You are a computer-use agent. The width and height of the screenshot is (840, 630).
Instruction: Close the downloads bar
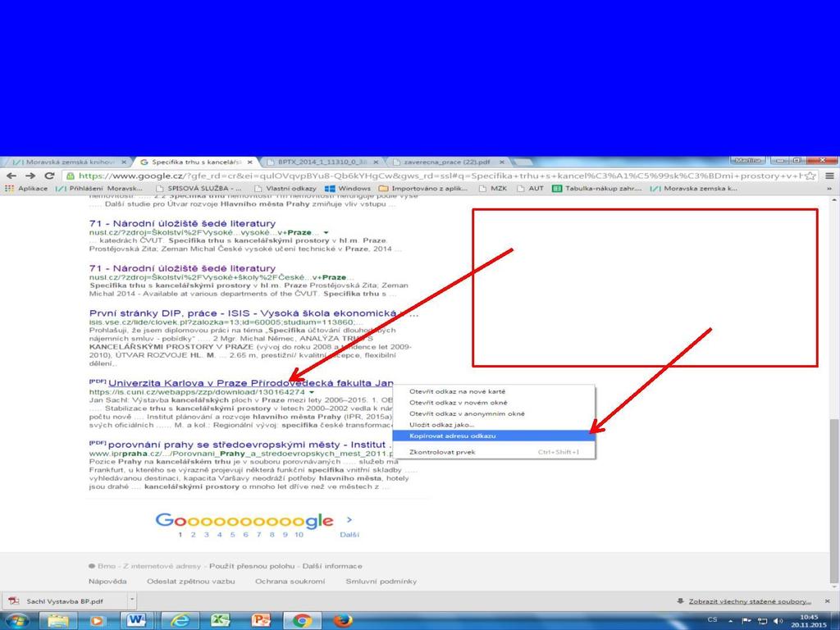(828, 601)
